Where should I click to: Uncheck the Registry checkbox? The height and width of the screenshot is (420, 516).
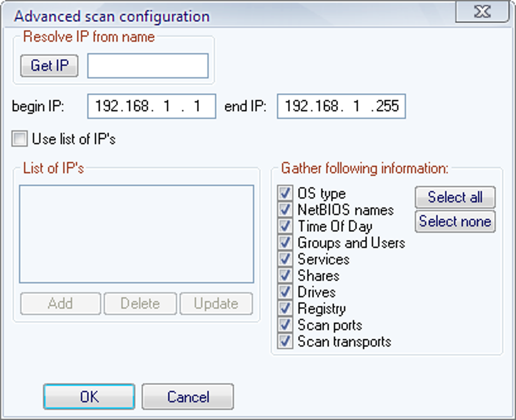(x=285, y=309)
